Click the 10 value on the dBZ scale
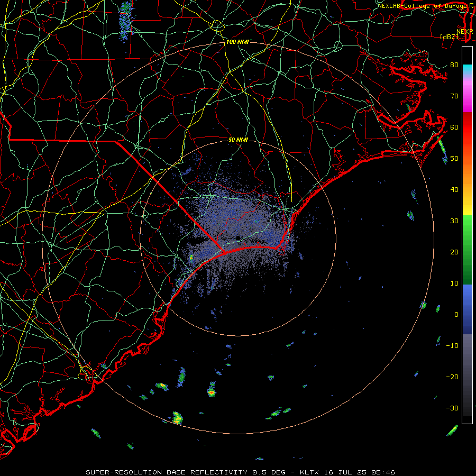The image size is (476, 476). pos(454,283)
